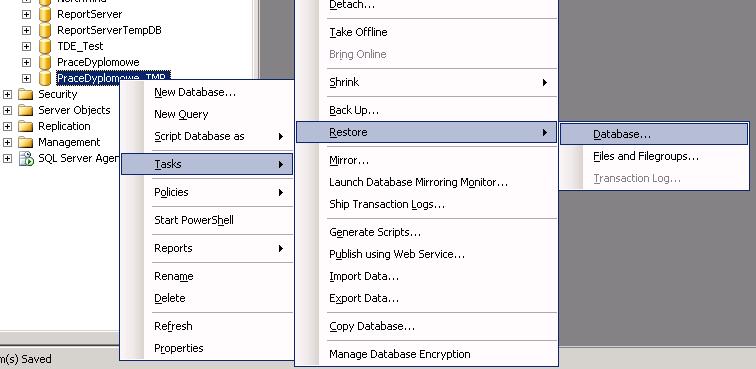Click the SQL Server Agent icon
Viewport: 756px width, 369px height.
(x=26, y=158)
